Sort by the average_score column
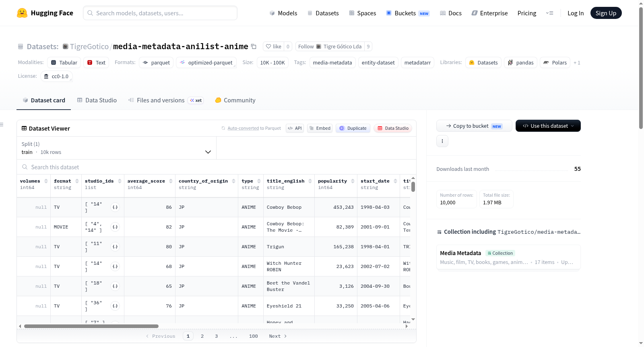This screenshot has width=644, height=347. coord(171,181)
